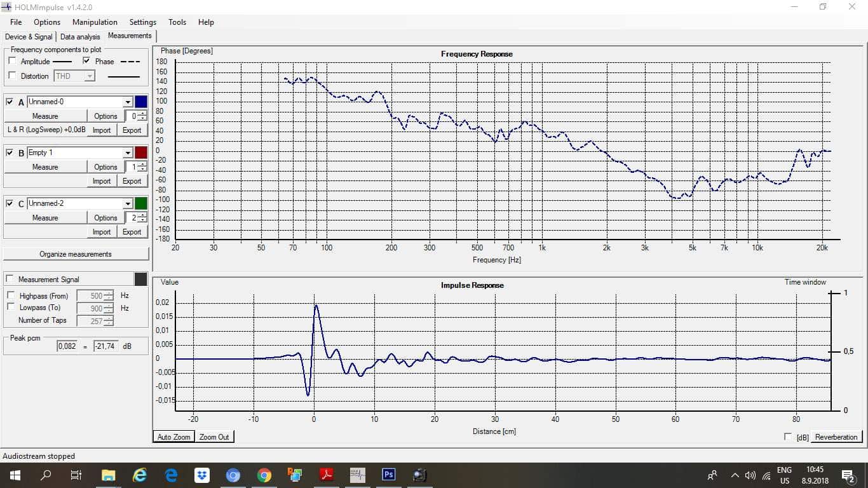Open Windows search magnifier in taskbar
The height and width of the screenshot is (488, 868).
pyautogui.click(x=46, y=475)
